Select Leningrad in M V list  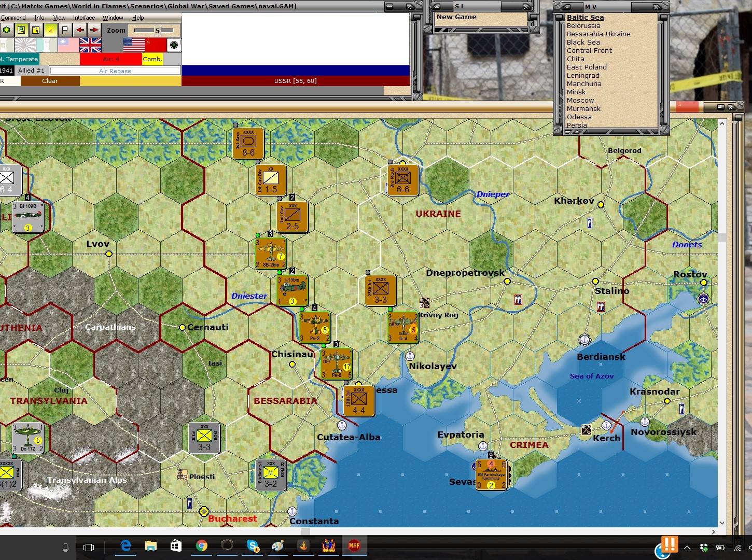[x=583, y=75]
